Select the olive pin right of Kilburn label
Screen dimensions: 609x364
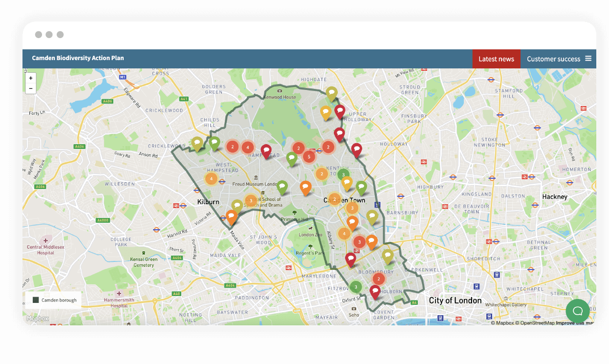237,206
